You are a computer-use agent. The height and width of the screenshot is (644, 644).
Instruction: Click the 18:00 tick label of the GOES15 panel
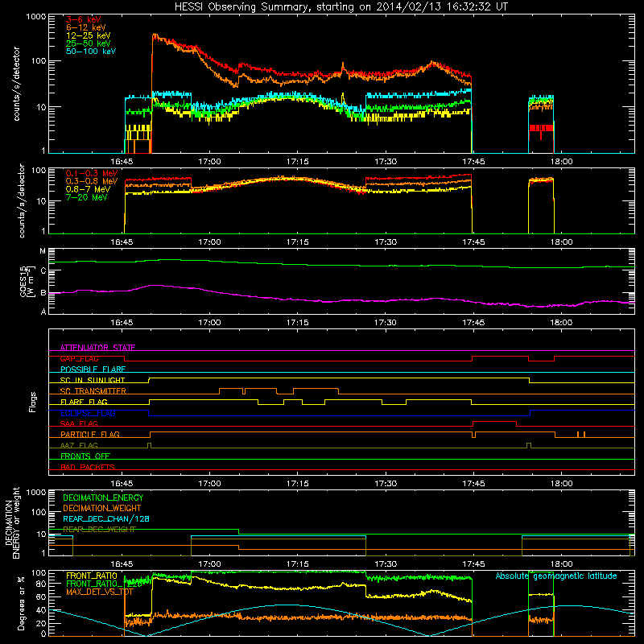click(x=561, y=323)
